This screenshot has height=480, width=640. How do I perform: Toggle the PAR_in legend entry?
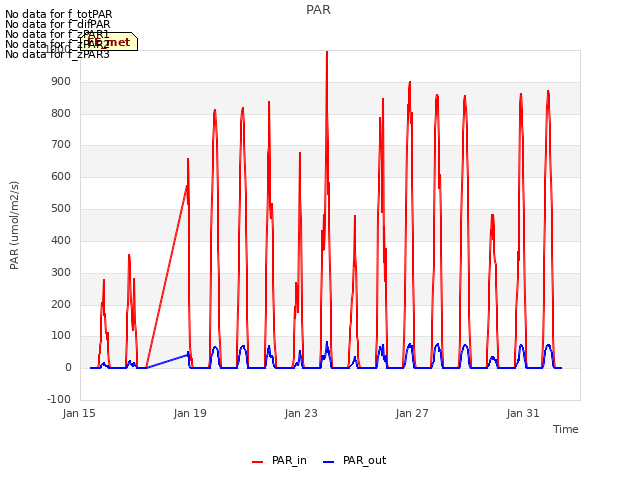click(x=279, y=461)
